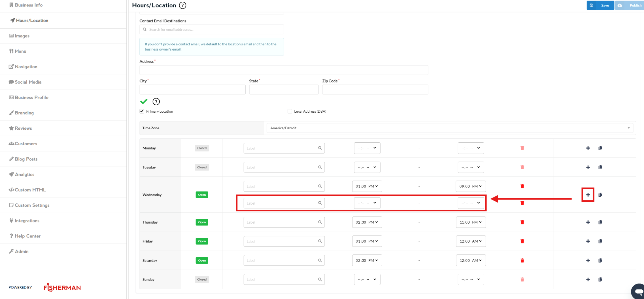Image resolution: width=644 pixels, height=299 pixels.
Task: Uncheck the Primary Location checkbox
Action: click(x=142, y=111)
